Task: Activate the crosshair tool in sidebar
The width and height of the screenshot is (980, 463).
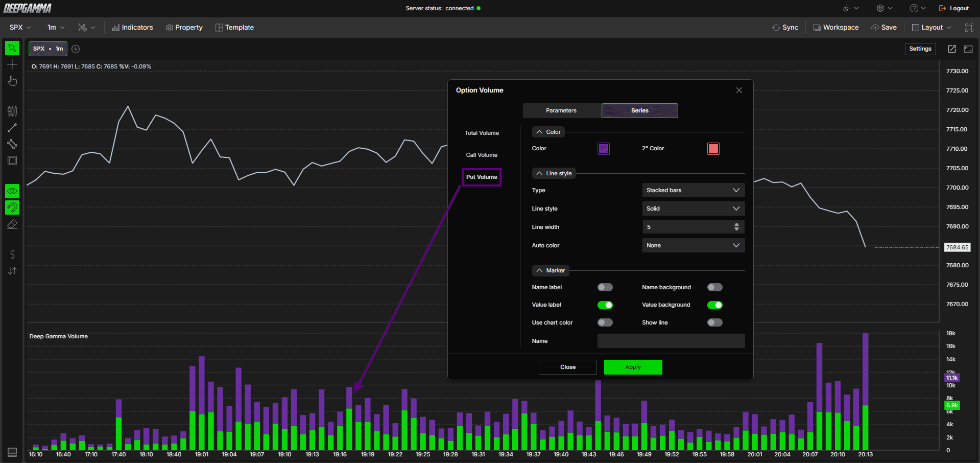Action: 12,64
